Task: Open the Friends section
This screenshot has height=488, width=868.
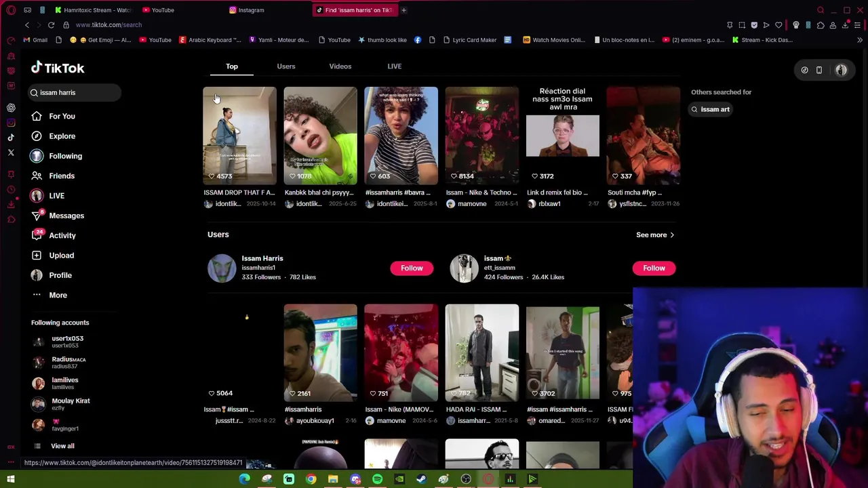Action: click(53, 176)
